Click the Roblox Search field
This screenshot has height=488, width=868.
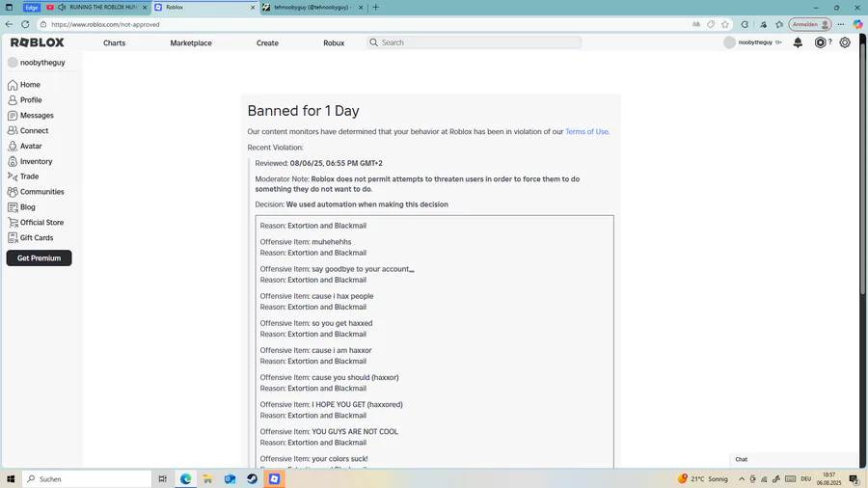click(x=474, y=42)
